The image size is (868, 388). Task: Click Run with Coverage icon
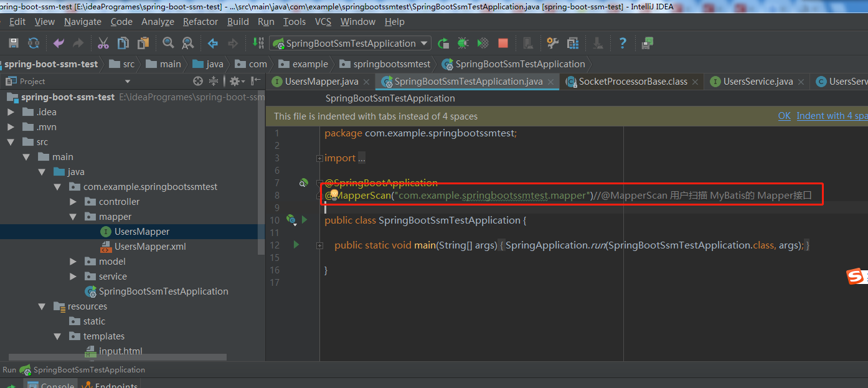[483, 43]
